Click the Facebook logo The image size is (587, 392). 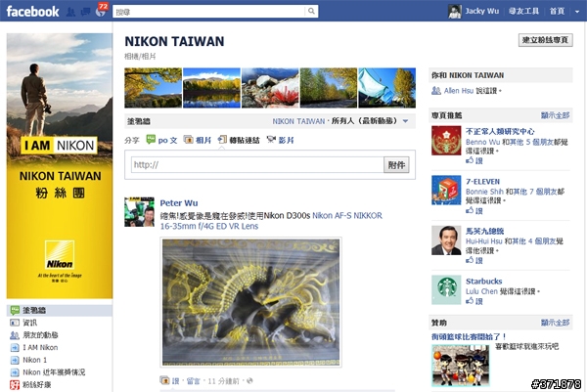point(32,12)
